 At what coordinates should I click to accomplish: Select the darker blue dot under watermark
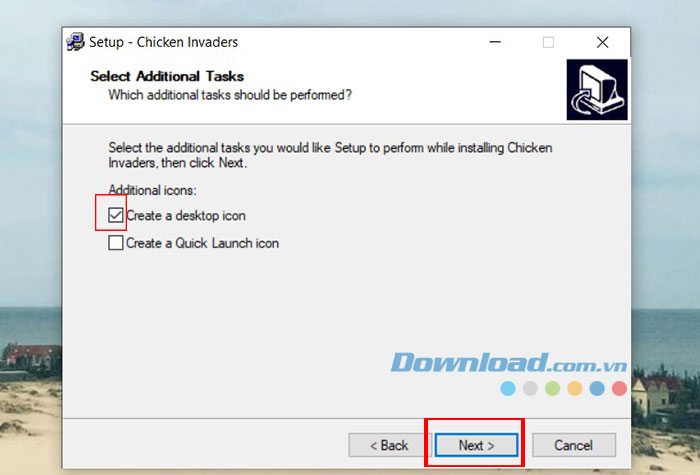click(597, 388)
